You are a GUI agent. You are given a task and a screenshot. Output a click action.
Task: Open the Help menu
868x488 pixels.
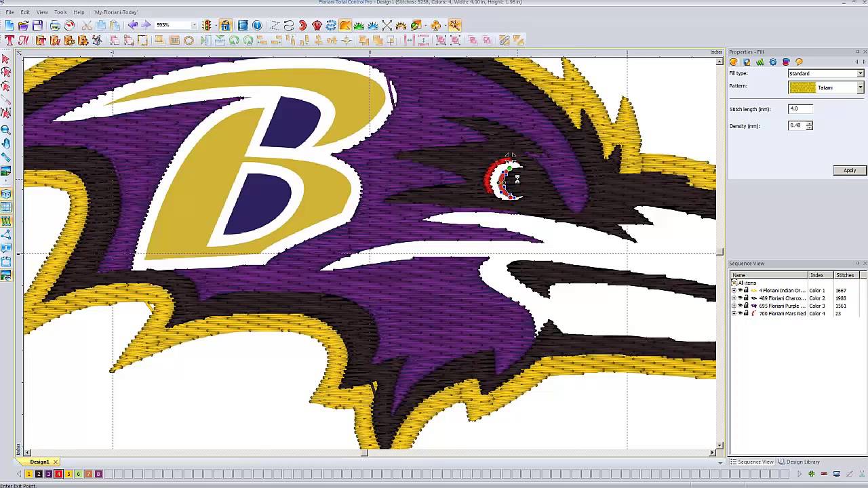pyautogui.click(x=79, y=12)
